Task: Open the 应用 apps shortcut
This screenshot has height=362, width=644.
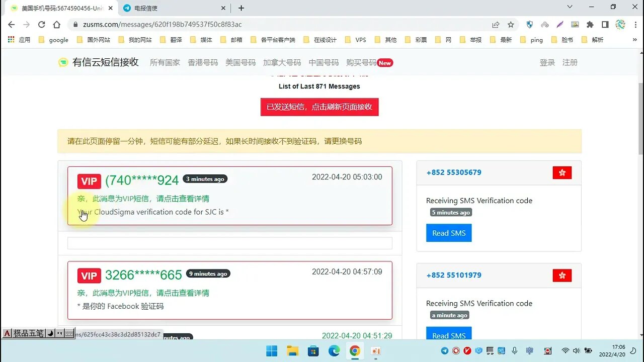Action: click(20, 40)
